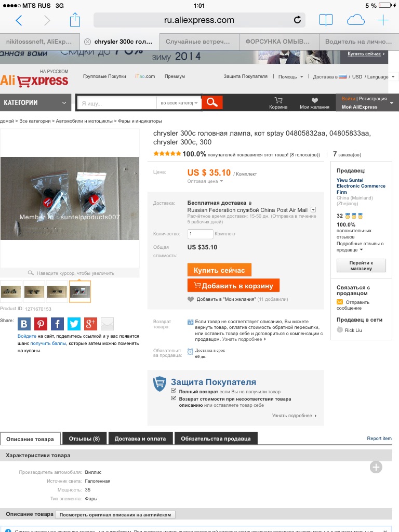Open the Safari bookmarks book icon
The image size is (399, 532).
click(x=326, y=20)
